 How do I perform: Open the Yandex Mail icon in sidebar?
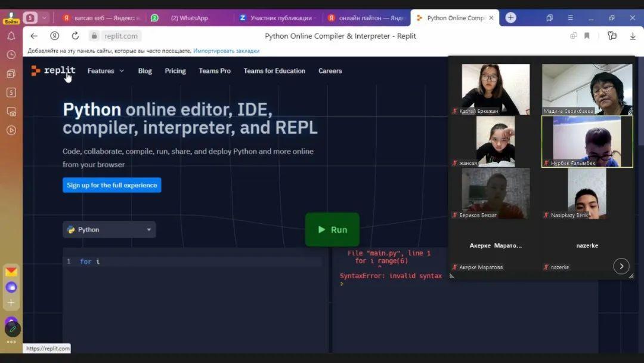[x=11, y=272]
